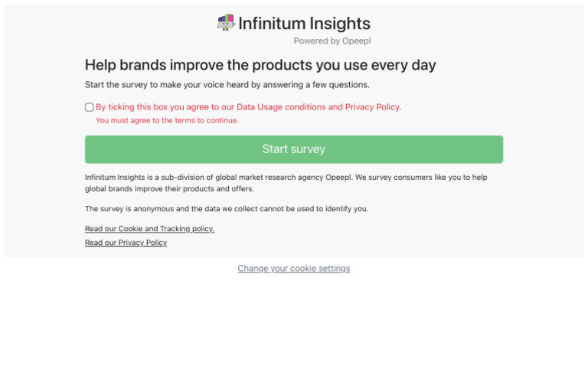Tick the agreement checkbox
This screenshot has height=385, width=588.
pyautogui.click(x=90, y=107)
